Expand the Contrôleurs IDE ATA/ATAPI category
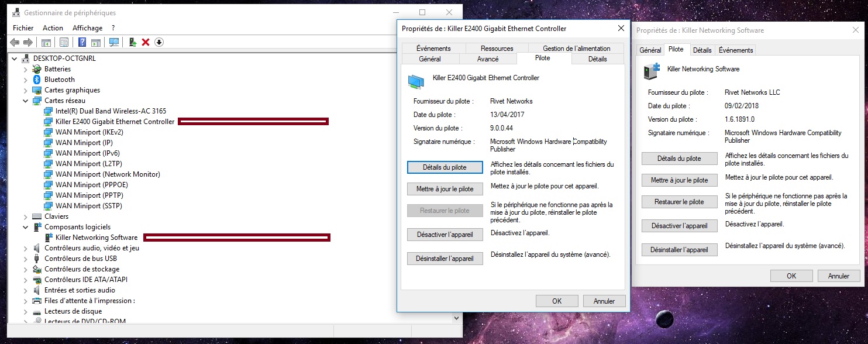Screen dimensions: 868x344 (x=25, y=280)
